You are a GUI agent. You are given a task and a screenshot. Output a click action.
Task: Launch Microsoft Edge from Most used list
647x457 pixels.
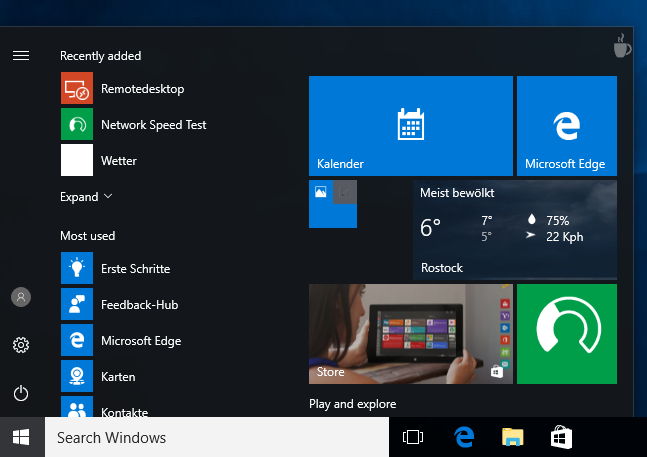[x=77, y=340]
